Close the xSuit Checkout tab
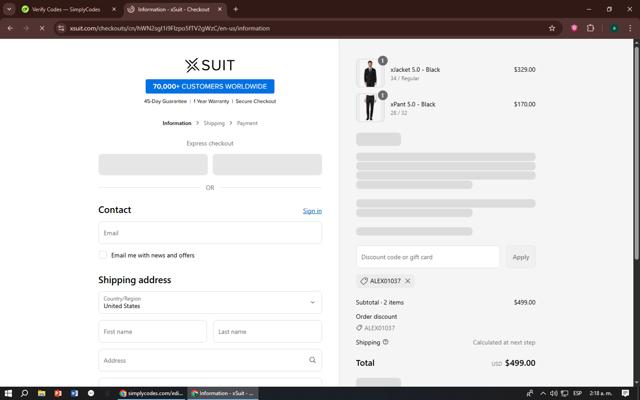The image size is (640, 400). (220, 9)
